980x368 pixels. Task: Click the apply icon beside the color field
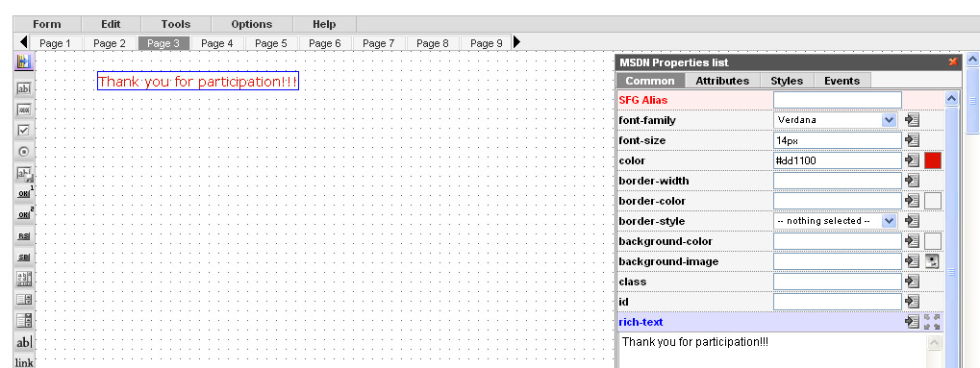click(x=912, y=160)
